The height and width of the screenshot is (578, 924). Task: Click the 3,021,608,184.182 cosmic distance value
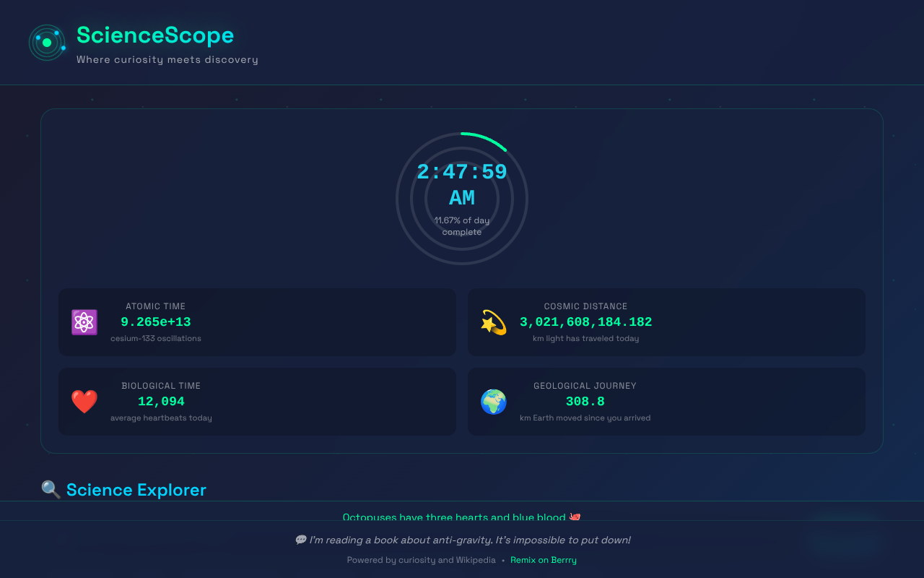pyautogui.click(x=585, y=322)
